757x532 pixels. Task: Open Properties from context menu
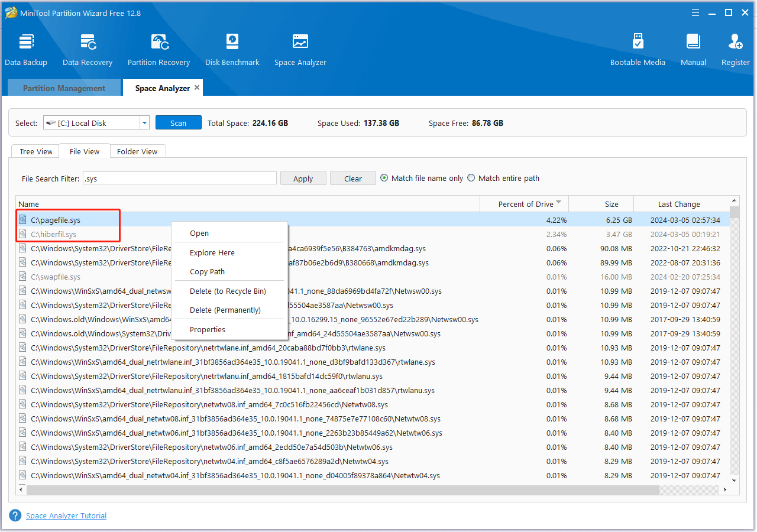[229, 329]
